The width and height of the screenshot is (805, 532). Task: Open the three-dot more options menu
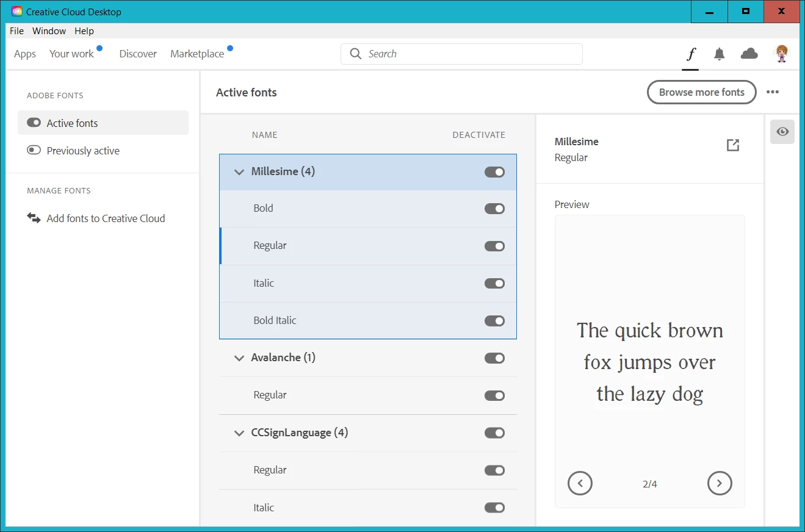click(x=773, y=92)
